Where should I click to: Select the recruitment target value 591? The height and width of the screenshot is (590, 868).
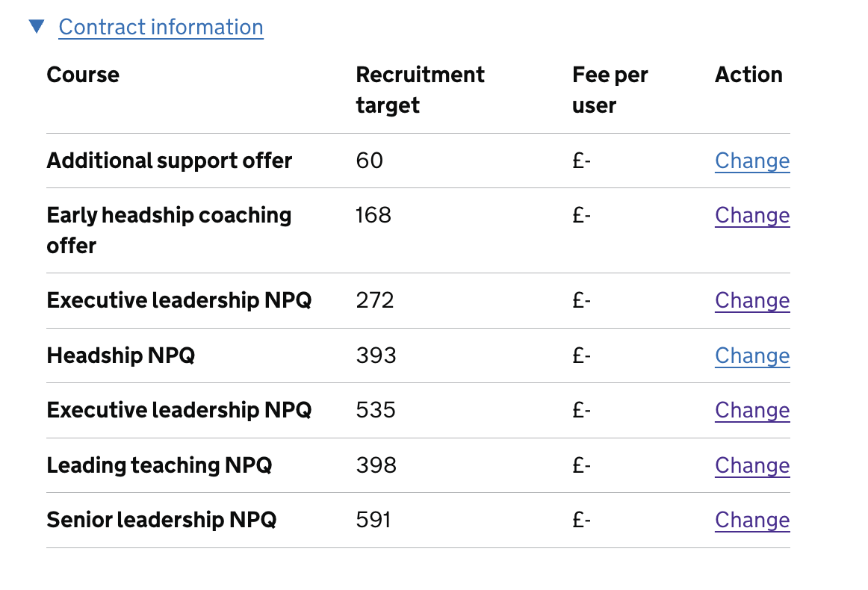[374, 520]
